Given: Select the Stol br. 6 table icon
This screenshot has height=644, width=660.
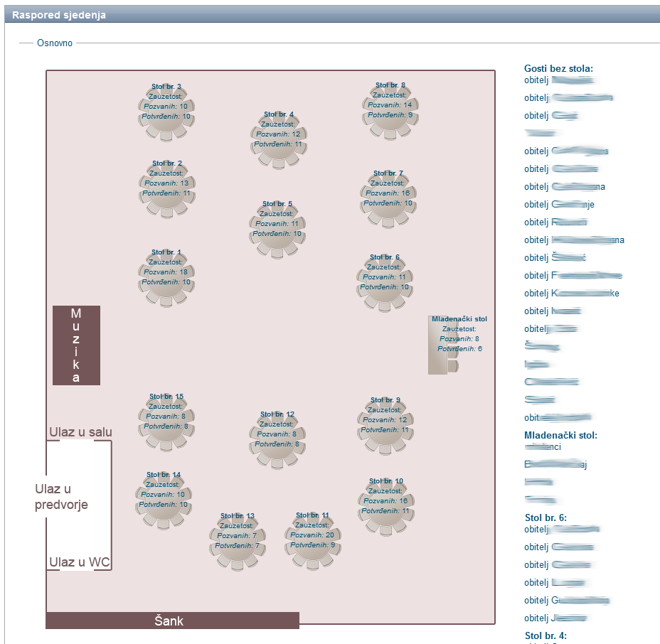Looking at the screenshot, I should click(x=384, y=282).
